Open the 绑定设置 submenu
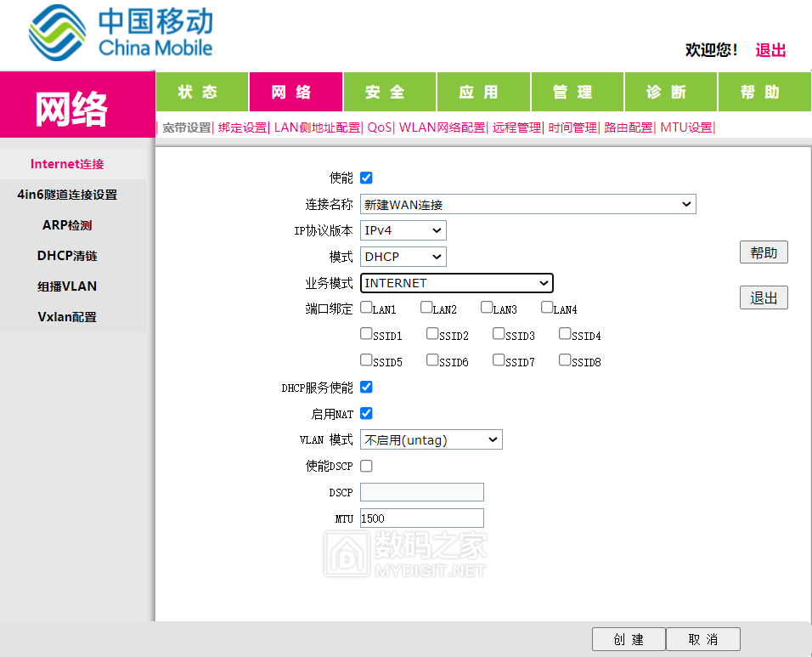 point(242,127)
